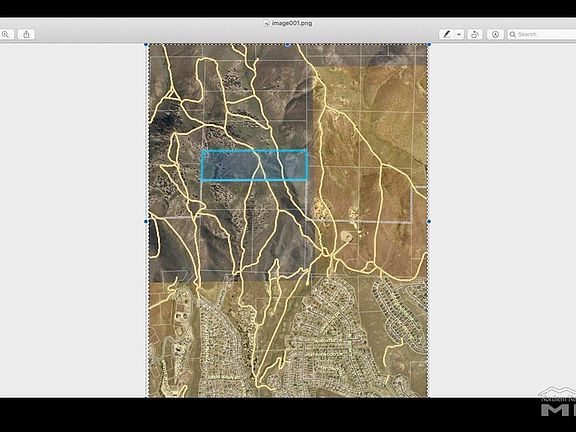Click the image001.png window title
This screenshot has width=576, height=432.
(292, 23)
